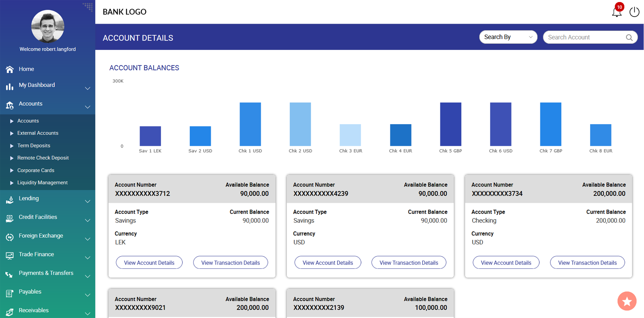This screenshot has height=318, width=644.
Task: Click the My Dashboard chart icon
Action: tap(10, 86)
